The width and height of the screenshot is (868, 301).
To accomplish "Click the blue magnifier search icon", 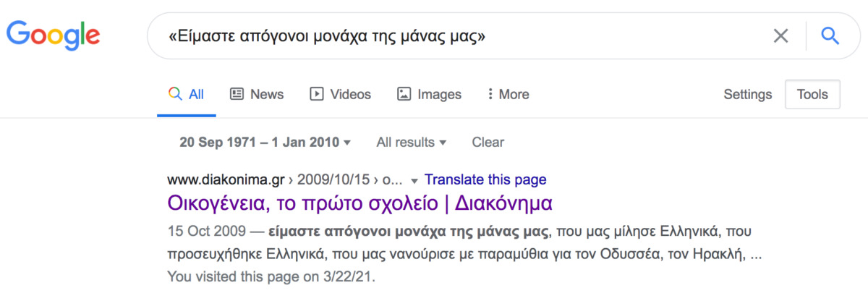I will (830, 35).
